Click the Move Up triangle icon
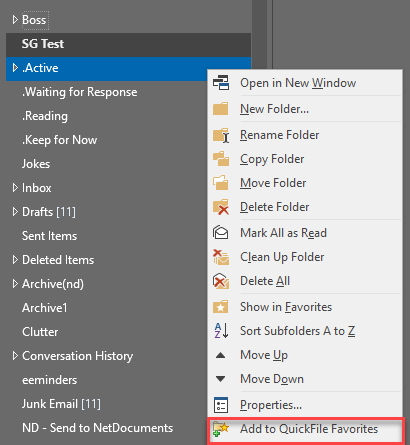The image size is (410, 445). 220,355
